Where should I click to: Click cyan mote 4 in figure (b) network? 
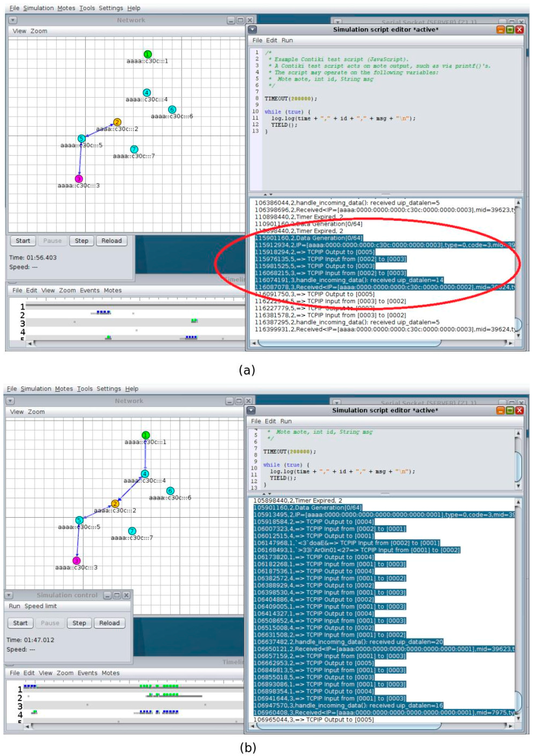(x=145, y=474)
